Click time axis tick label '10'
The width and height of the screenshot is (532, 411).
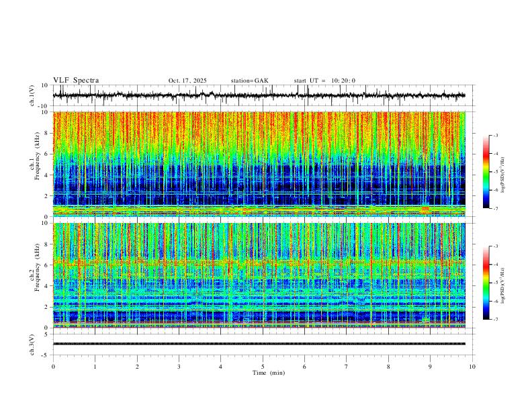click(x=472, y=367)
